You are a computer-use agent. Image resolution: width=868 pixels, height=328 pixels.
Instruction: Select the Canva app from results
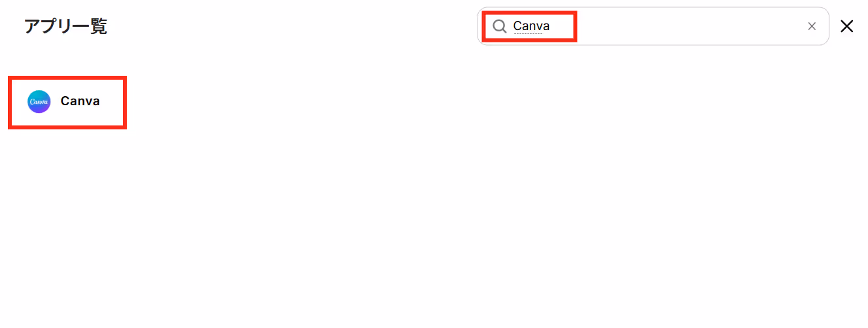coord(67,103)
